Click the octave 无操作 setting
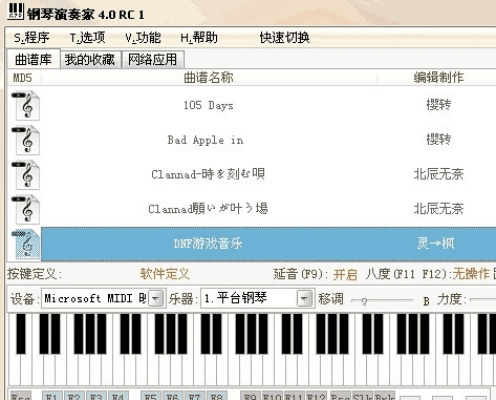496x400 pixels. coord(471,274)
